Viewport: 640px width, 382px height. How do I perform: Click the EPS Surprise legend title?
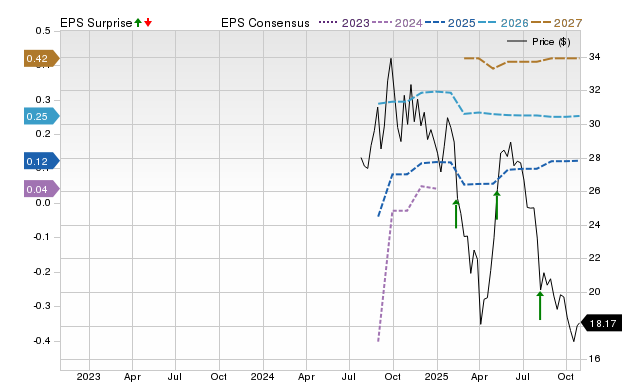(96, 23)
